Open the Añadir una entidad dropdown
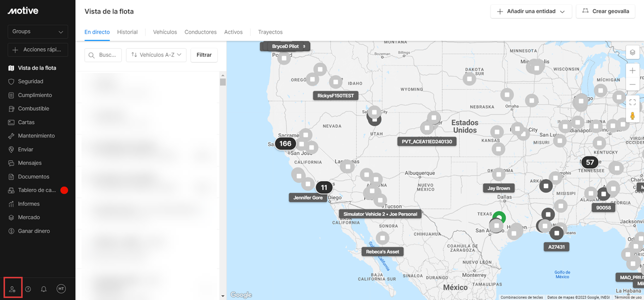 [x=531, y=12]
